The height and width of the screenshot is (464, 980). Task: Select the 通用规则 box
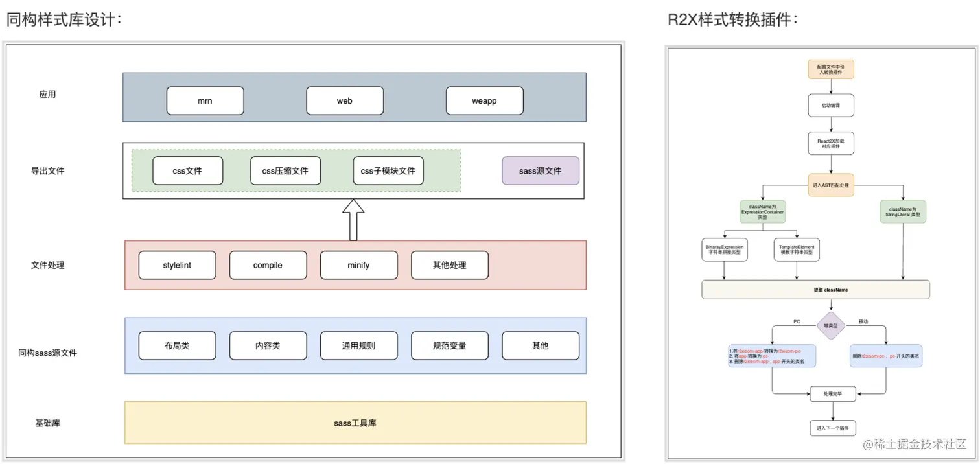(x=358, y=346)
